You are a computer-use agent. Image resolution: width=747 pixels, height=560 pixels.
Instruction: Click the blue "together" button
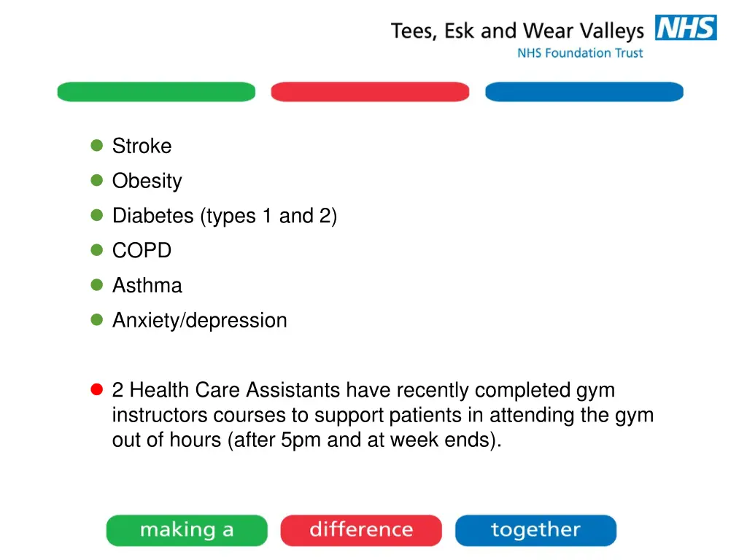point(535,530)
